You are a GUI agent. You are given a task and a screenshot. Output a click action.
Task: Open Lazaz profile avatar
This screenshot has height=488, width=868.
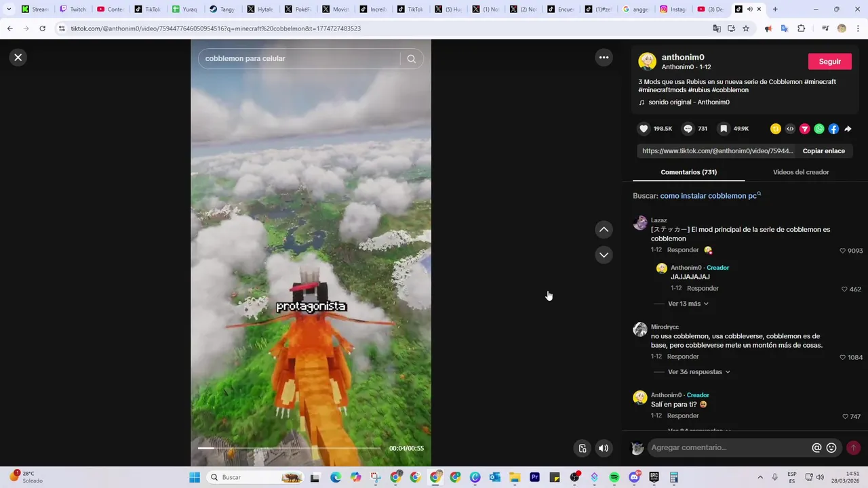point(640,223)
